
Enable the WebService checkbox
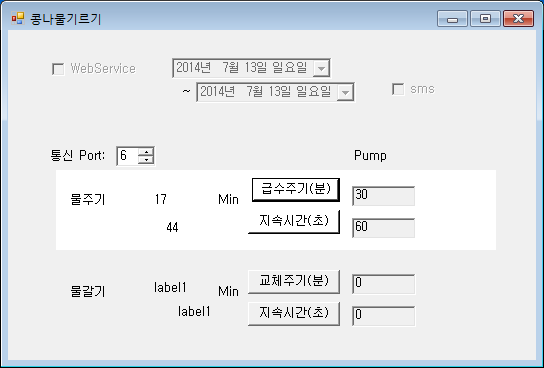click(x=58, y=69)
